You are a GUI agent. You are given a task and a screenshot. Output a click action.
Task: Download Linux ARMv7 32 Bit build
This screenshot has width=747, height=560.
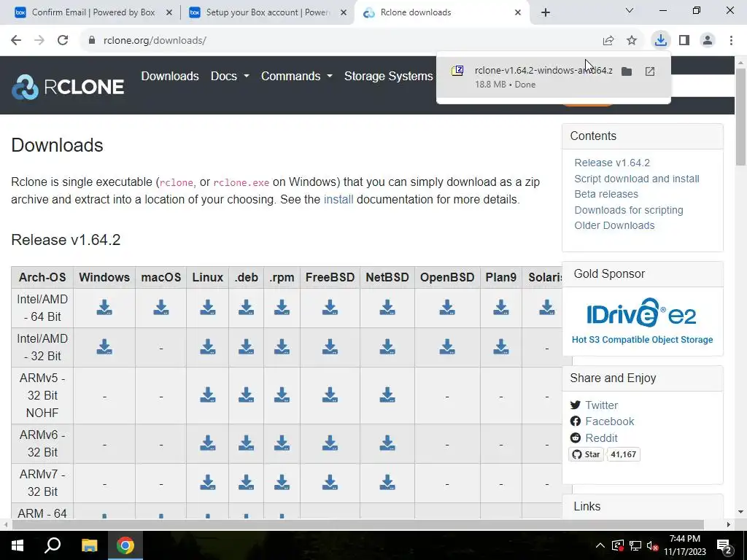click(x=208, y=483)
